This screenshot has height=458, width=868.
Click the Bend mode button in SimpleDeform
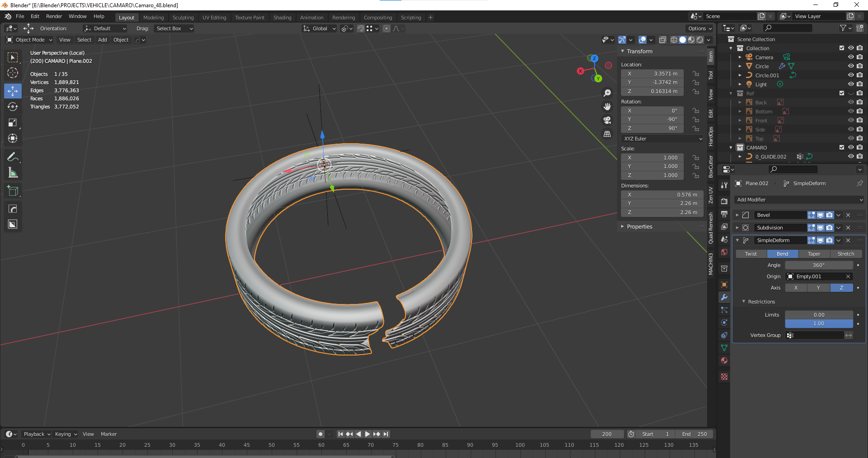pos(782,254)
